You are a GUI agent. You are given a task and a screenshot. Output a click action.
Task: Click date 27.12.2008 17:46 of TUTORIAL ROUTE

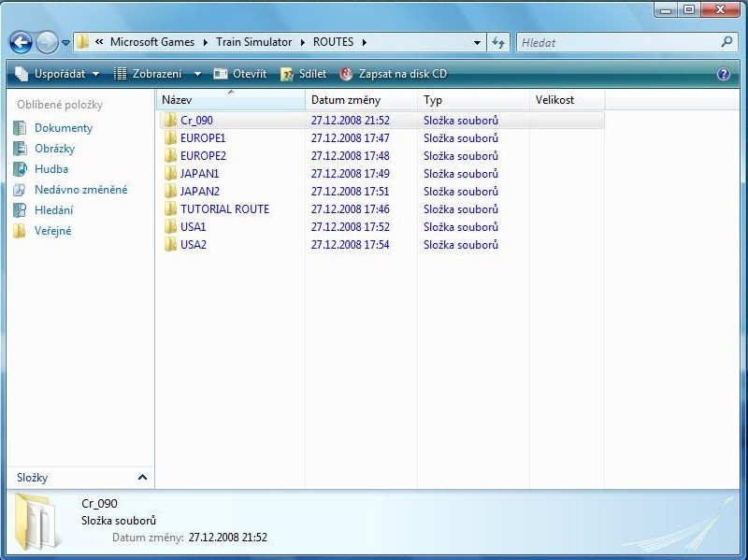click(350, 208)
